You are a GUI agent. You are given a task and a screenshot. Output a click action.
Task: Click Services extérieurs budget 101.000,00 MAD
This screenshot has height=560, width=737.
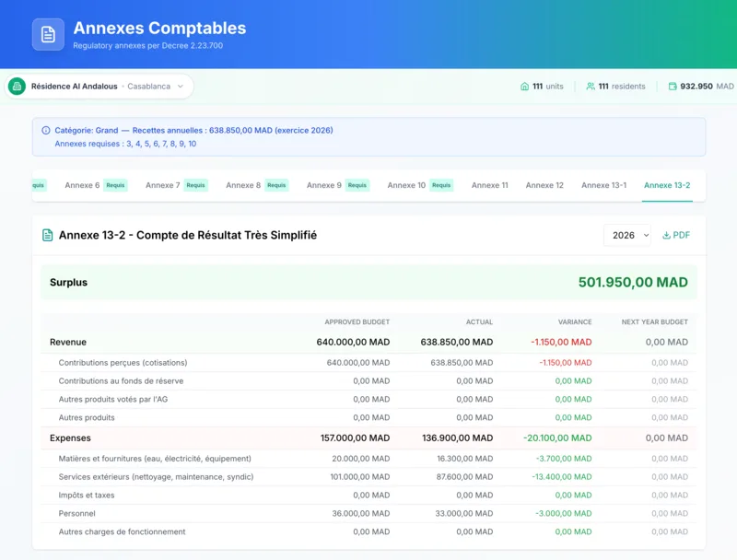click(360, 477)
